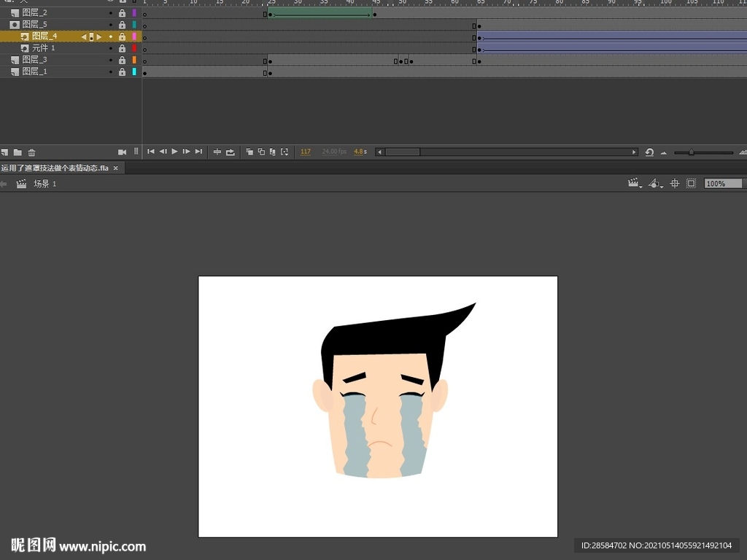Center the stage with crosshair icon

675,183
